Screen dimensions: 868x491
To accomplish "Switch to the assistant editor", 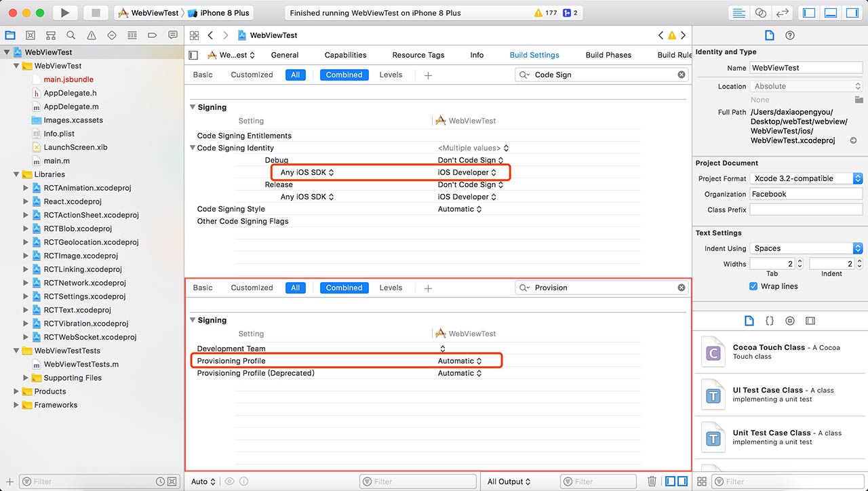I will [x=761, y=13].
